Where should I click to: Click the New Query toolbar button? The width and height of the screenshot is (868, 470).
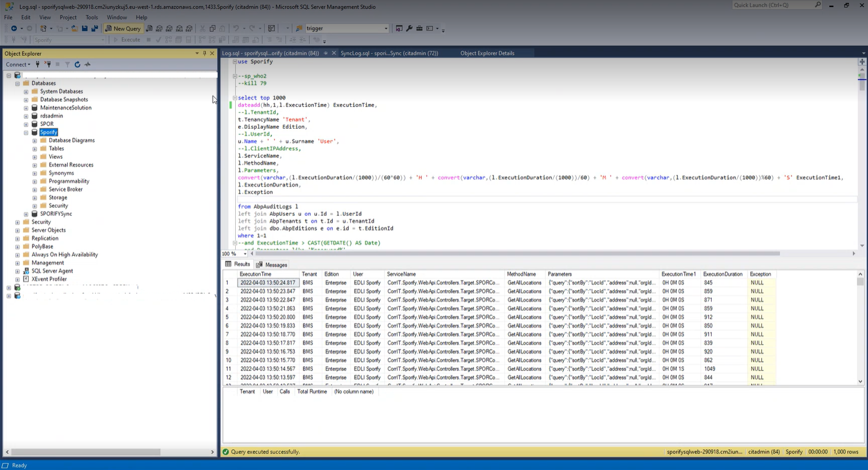123,28
